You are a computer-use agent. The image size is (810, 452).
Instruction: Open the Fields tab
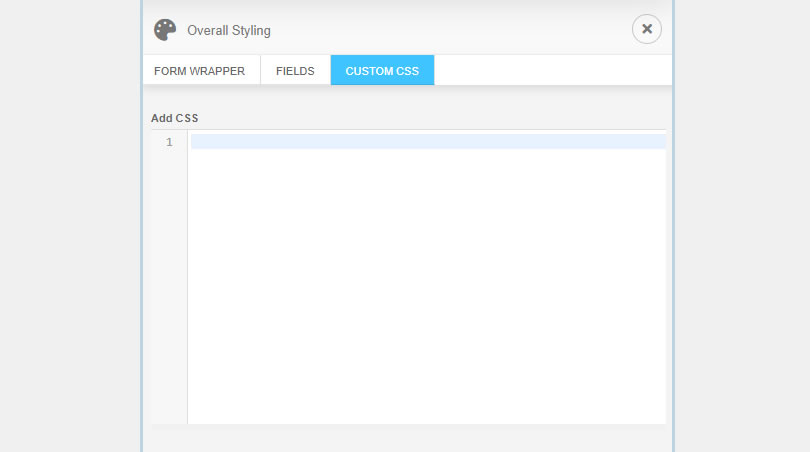[295, 71]
